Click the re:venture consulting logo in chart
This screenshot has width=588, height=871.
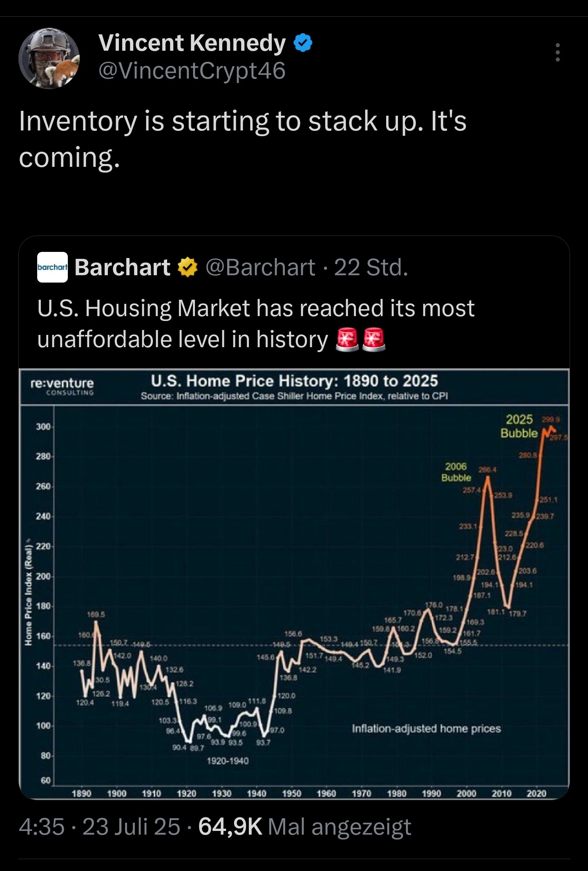[62, 385]
